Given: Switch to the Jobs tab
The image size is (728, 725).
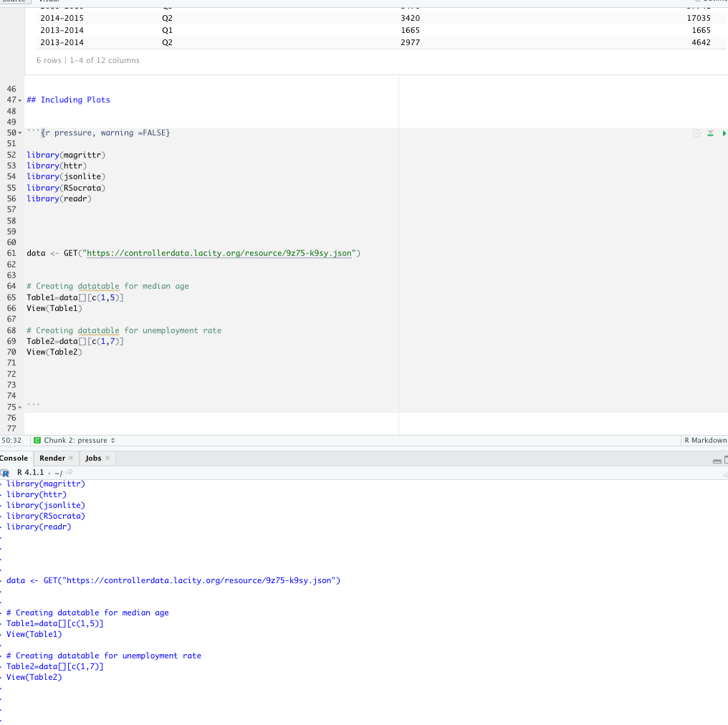Looking at the screenshot, I should pyautogui.click(x=92, y=458).
